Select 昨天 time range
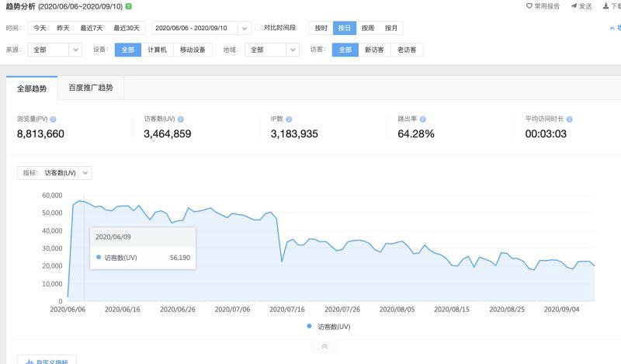This screenshot has height=364, width=621. pyautogui.click(x=63, y=28)
